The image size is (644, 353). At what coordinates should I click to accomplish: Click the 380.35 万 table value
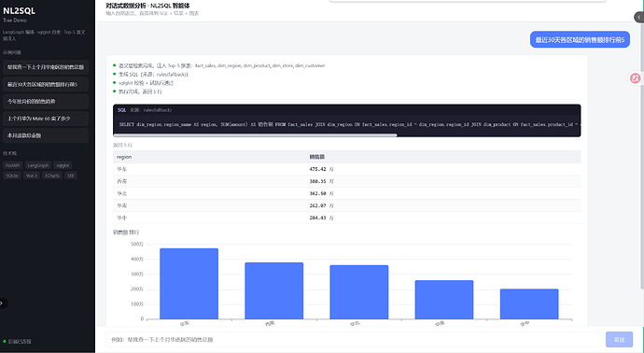pyautogui.click(x=322, y=181)
